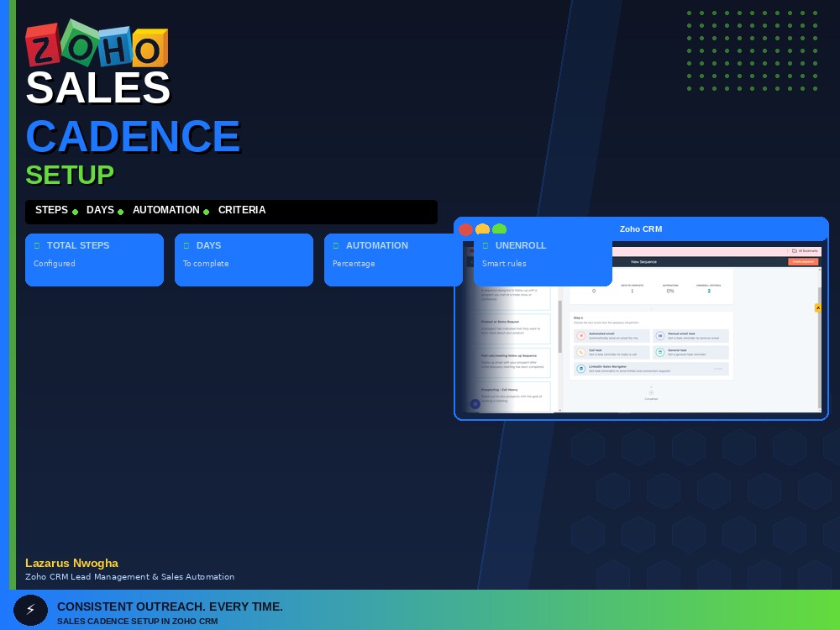Click the small icon on TOTAL STEPS card
840x630 pixels.
(37, 246)
